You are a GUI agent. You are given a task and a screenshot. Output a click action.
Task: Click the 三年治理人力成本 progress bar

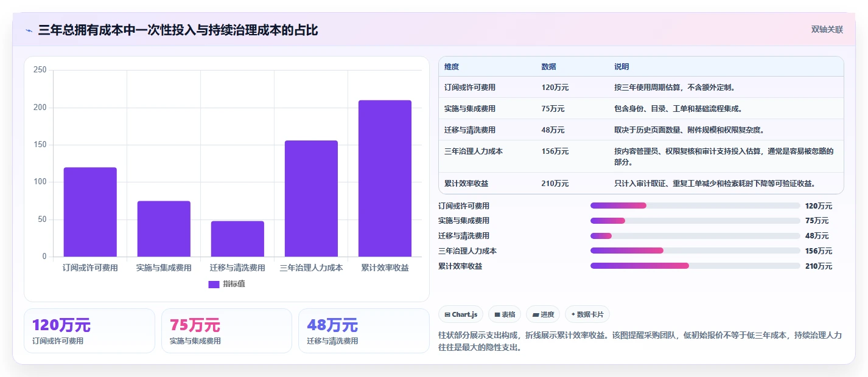click(x=695, y=251)
